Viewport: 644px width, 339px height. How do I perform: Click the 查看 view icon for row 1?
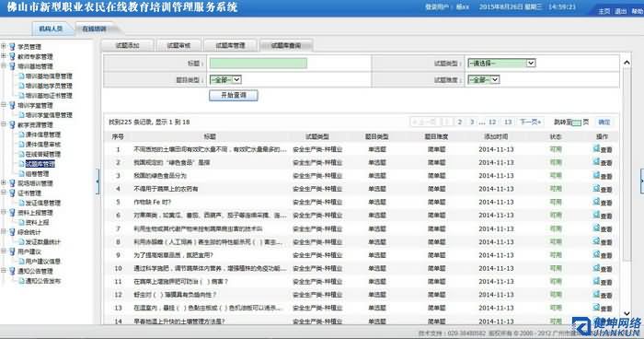pos(597,148)
